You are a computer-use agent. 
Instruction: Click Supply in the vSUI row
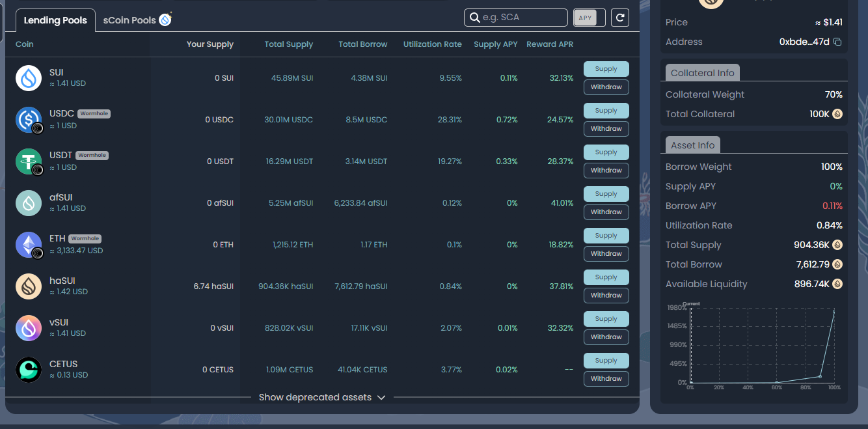point(606,319)
